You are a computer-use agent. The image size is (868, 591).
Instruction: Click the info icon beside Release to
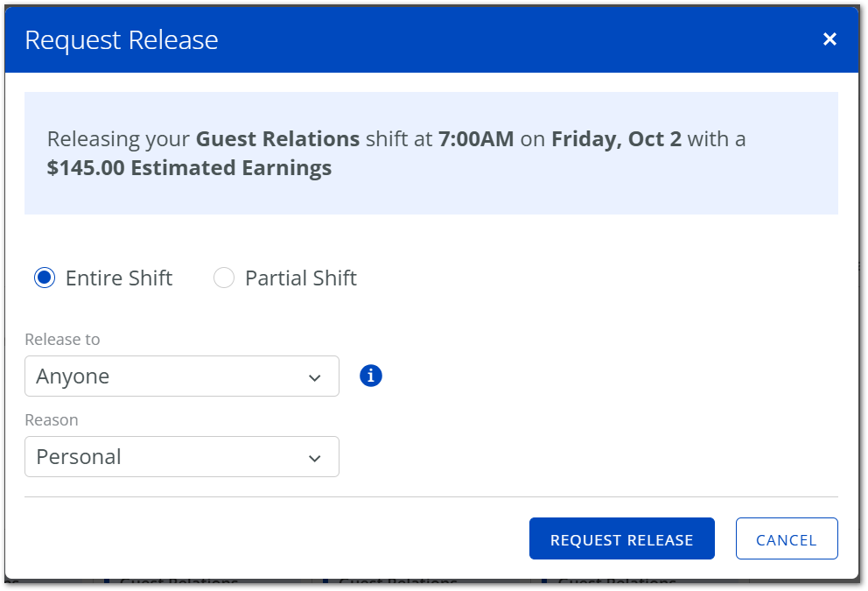coord(370,376)
